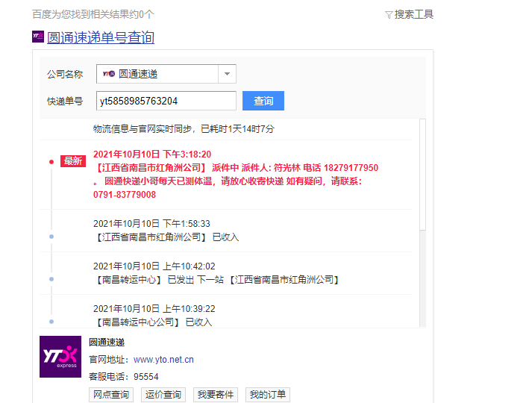The image size is (532, 403).
Task: Click the 百度为您找到相关结果约0个 text
Action: [x=93, y=14]
